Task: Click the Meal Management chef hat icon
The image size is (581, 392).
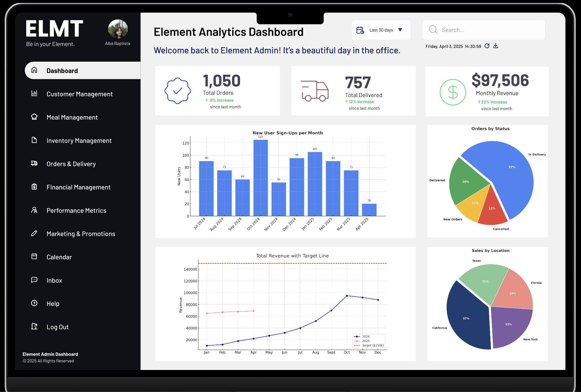Action: 34,116
